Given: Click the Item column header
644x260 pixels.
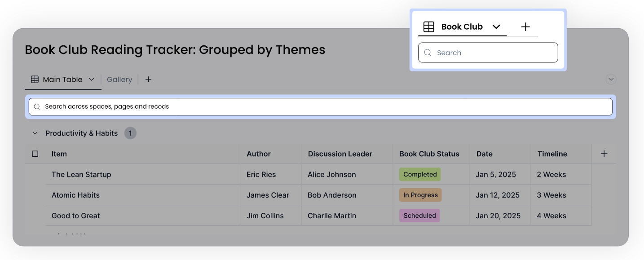Looking at the screenshot, I should click(59, 154).
